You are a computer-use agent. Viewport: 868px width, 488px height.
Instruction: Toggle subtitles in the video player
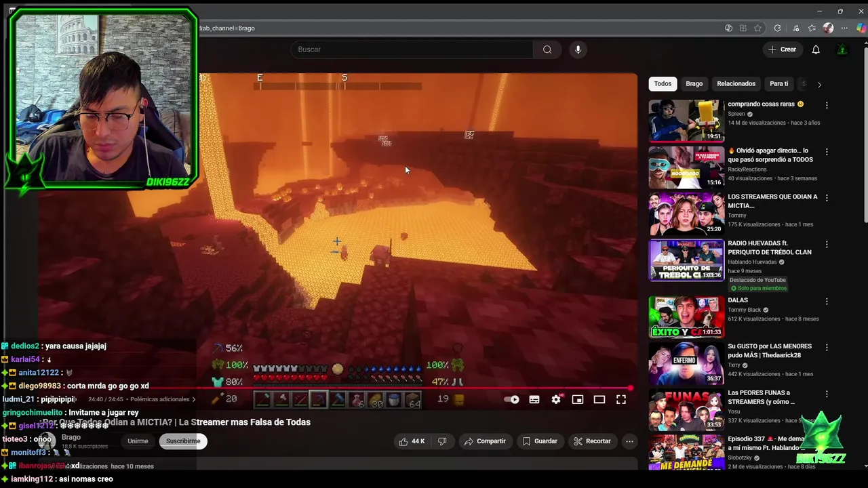click(x=534, y=400)
